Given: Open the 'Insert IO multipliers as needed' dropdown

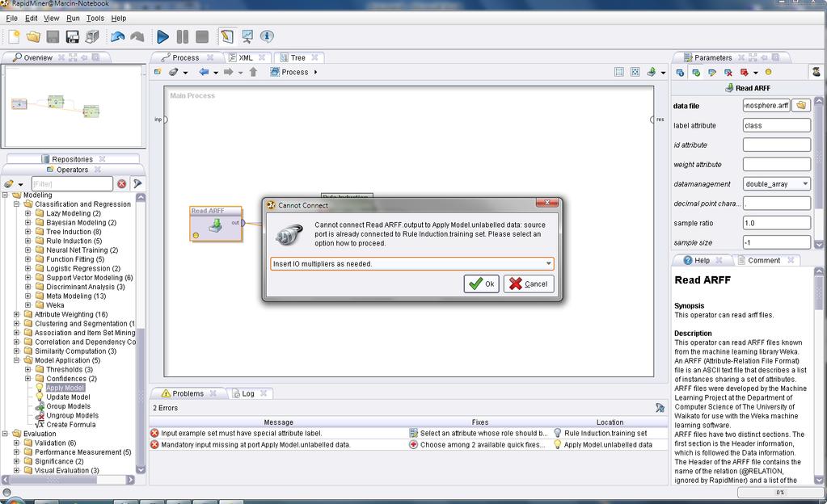Looking at the screenshot, I should point(549,263).
